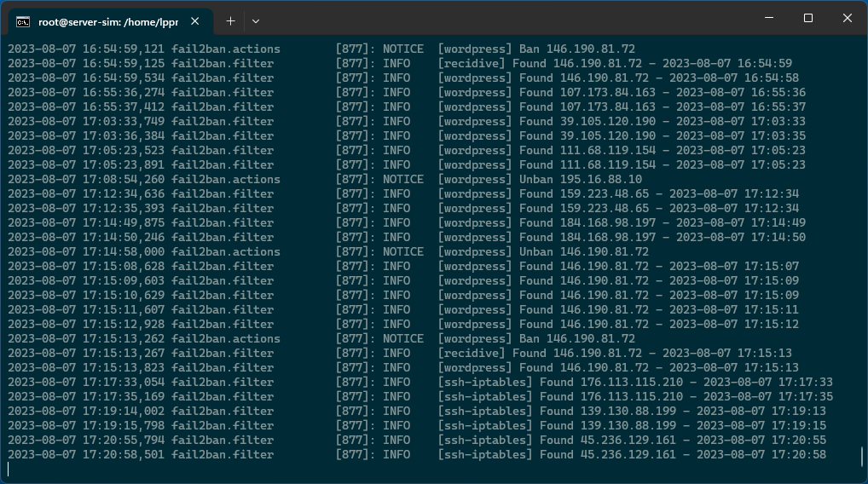Click the empty title bar area
The image size is (868, 484).
[x=512, y=19]
